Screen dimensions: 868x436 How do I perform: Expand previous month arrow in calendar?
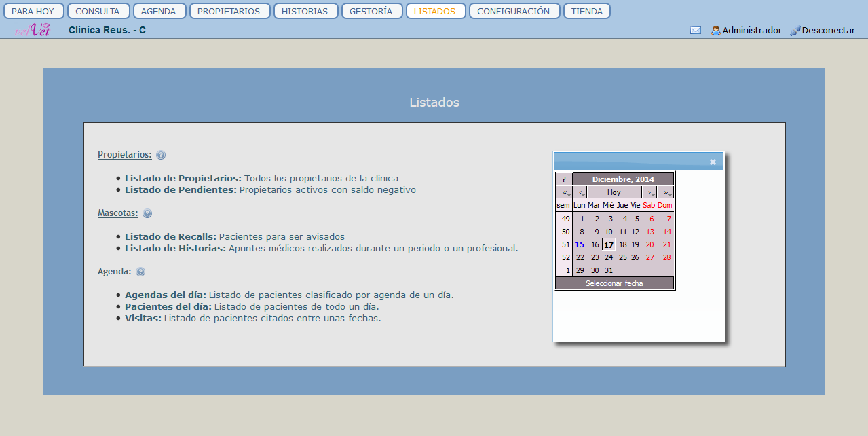(580, 192)
